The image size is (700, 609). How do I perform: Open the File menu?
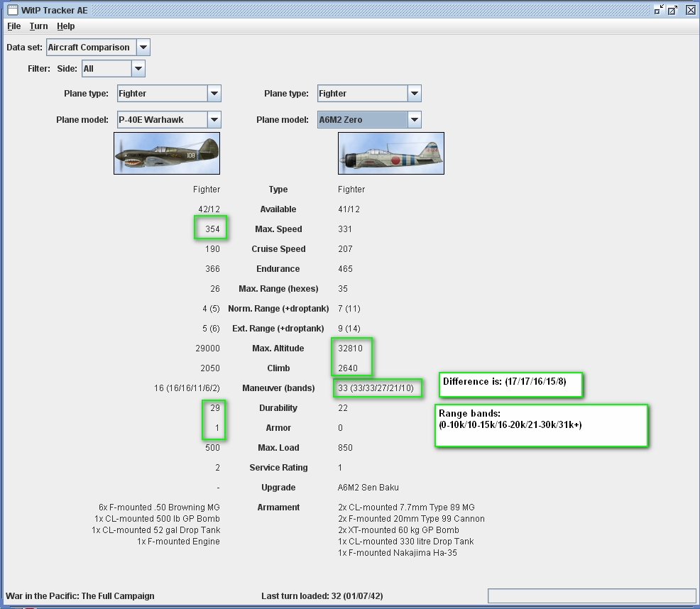pyautogui.click(x=13, y=26)
